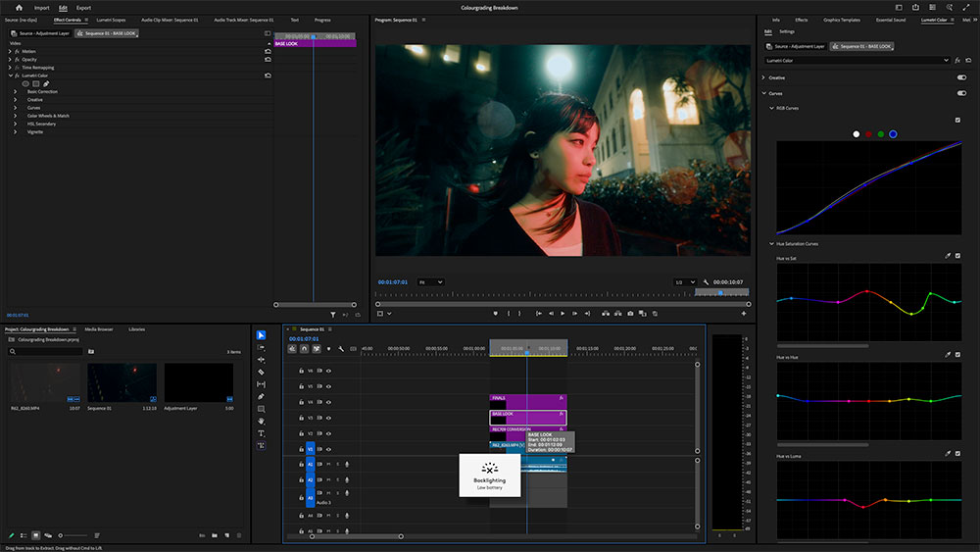Open program monitor settings wrench

point(706,282)
